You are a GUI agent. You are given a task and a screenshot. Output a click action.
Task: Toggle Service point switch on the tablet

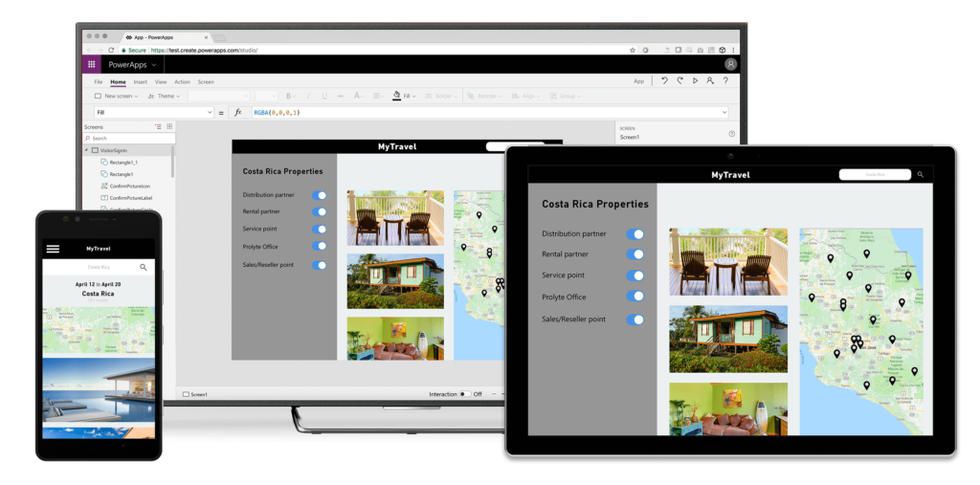pyautogui.click(x=635, y=276)
